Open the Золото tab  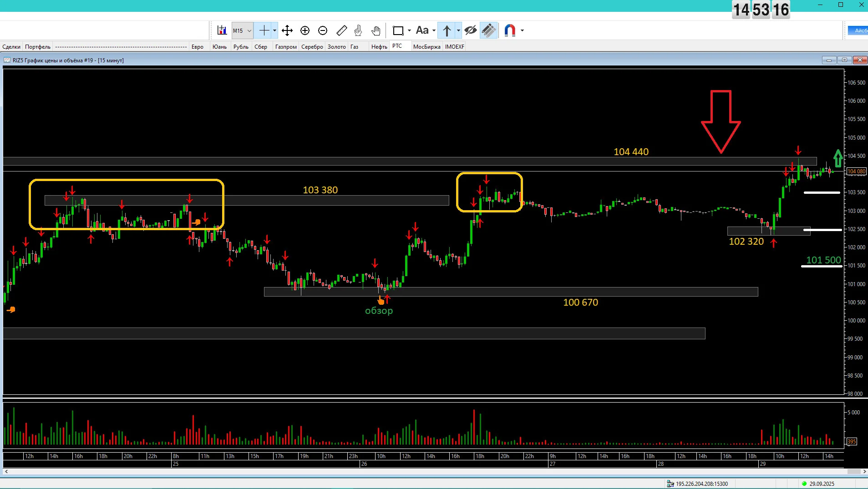pos(337,46)
